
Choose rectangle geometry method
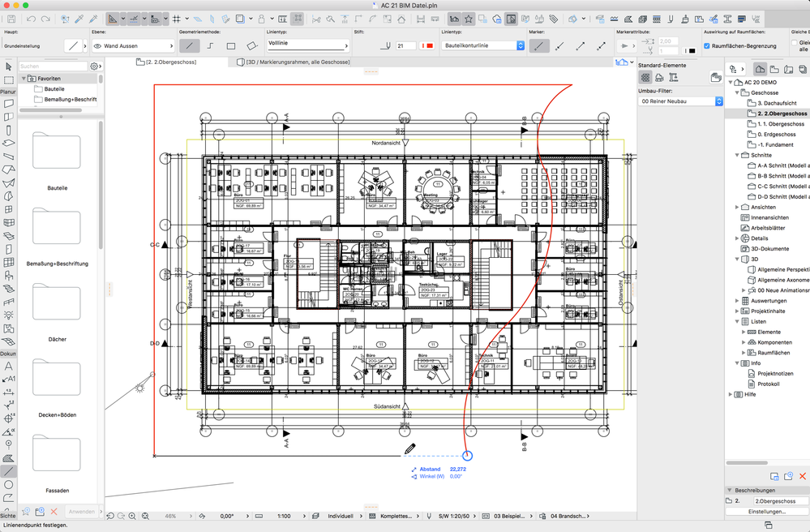(231, 46)
